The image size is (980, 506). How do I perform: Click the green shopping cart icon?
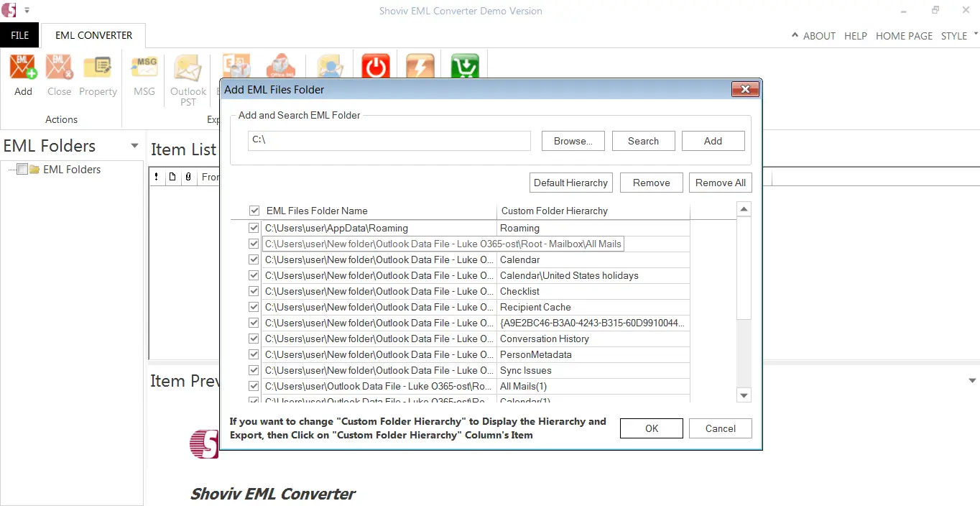tap(465, 65)
